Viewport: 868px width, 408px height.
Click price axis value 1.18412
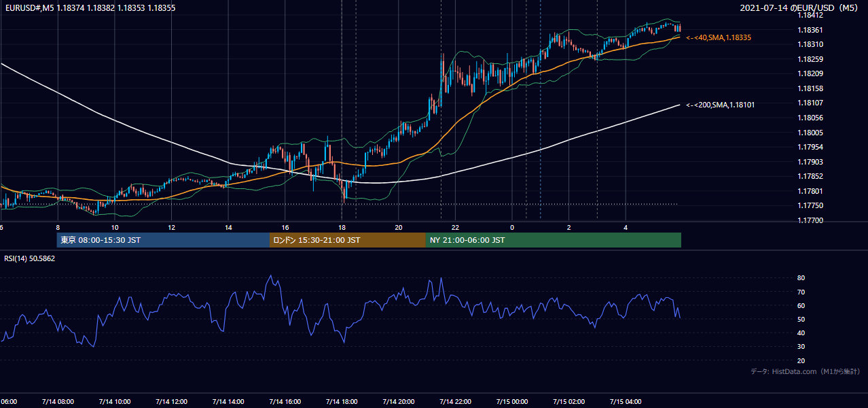tap(810, 15)
